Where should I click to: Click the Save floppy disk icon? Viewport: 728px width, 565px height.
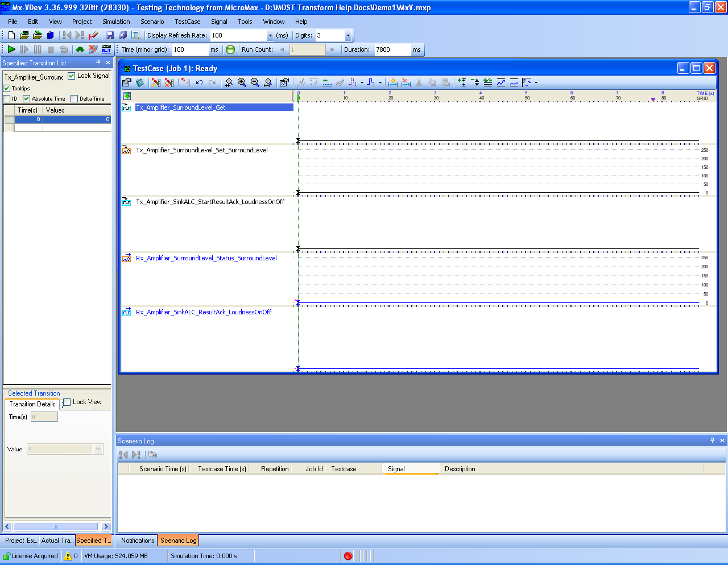pos(110,35)
